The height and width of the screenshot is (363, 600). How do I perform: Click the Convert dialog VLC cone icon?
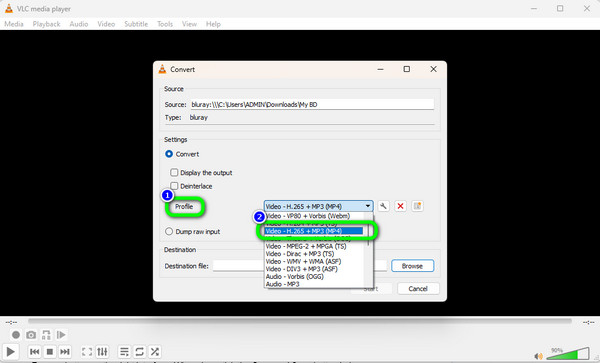(162, 69)
